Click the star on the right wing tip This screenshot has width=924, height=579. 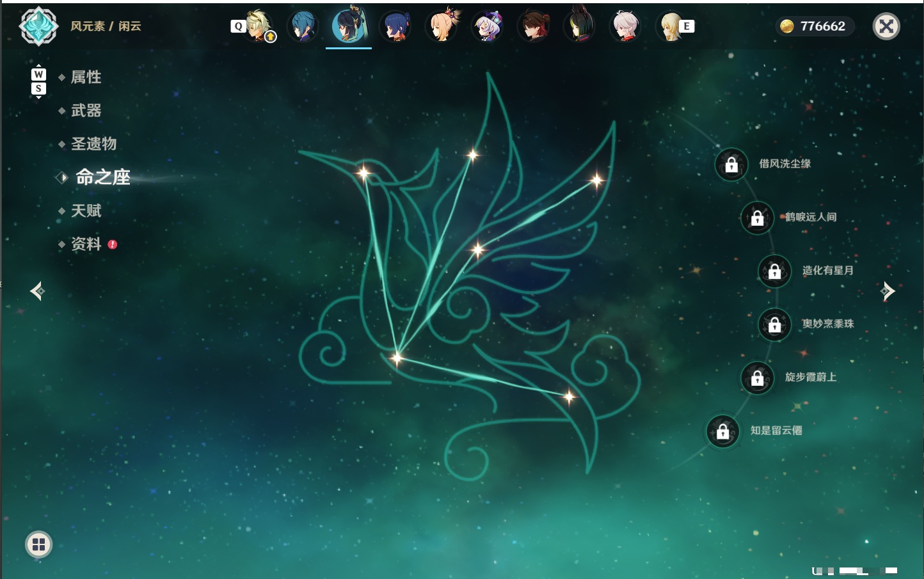(x=596, y=180)
